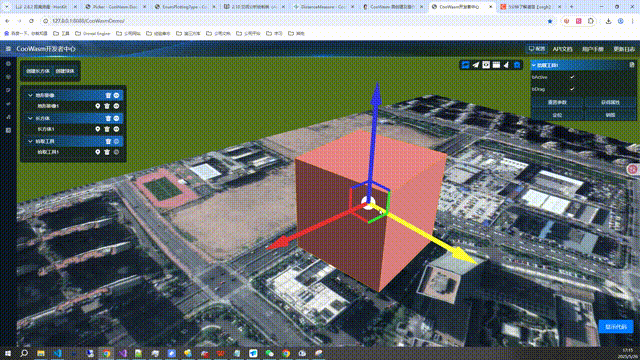640x360 pixels.
Task: Click the fifth icon in the left sidebar
Action: (8, 117)
